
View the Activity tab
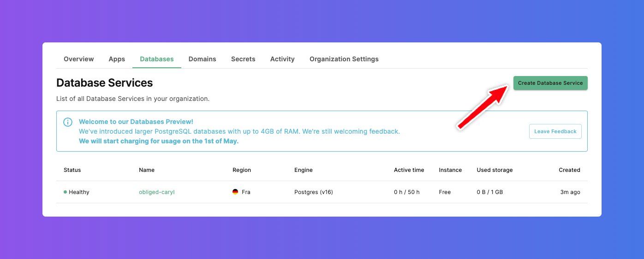(282, 59)
